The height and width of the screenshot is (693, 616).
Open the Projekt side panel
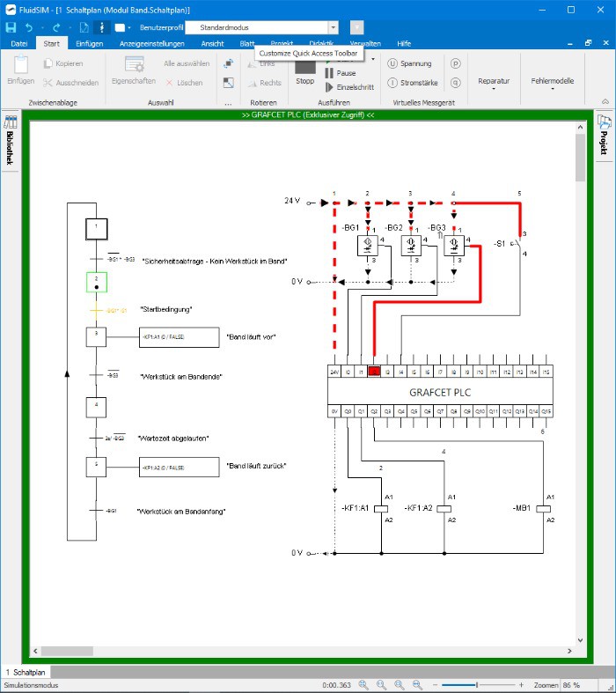point(605,136)
